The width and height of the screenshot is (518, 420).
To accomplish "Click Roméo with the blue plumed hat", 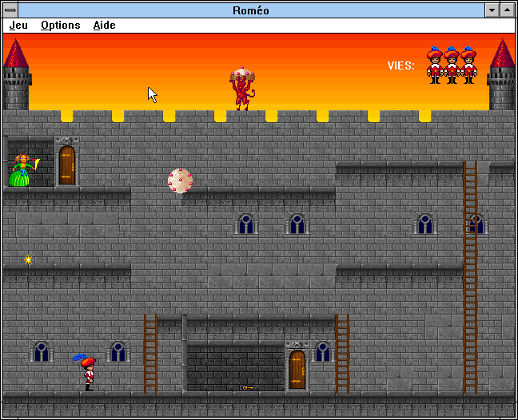I will tap(86, 373).
